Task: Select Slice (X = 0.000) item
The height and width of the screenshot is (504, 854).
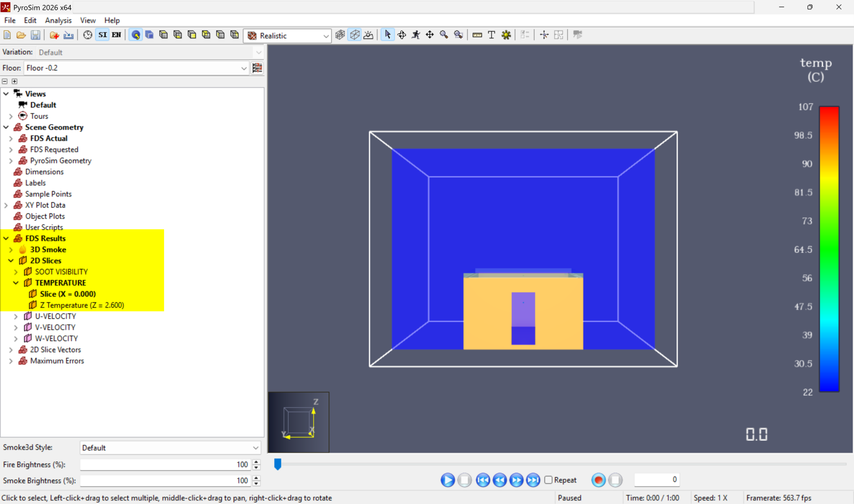Action: 68,294
